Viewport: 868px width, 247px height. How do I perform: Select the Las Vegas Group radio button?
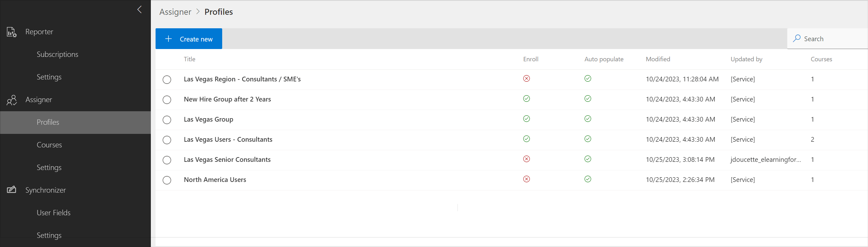pos(167,120)
